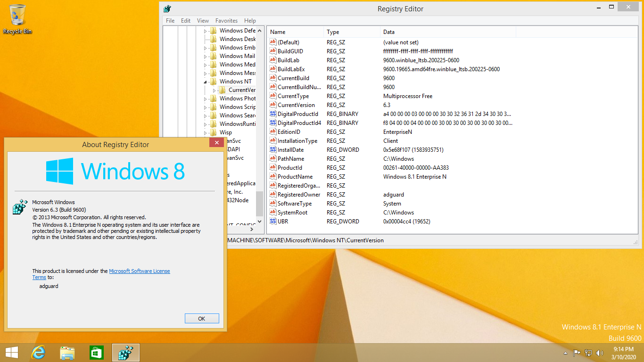Select the BuildLab string value icon
Image resolution: width=644 pixels, height=362 pixels.
pyautogui.click(x=272, y=60)
